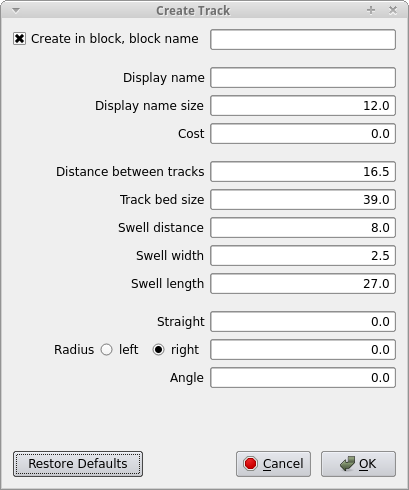Select the right radius radio button
Screen dimensions: 409x490
point(158,350)
